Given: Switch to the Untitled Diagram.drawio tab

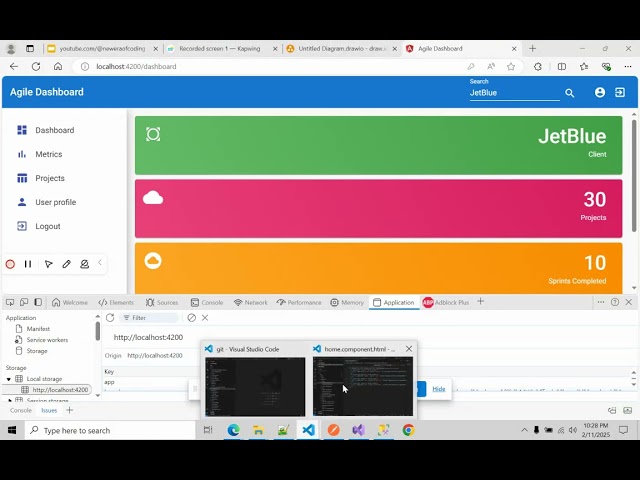Looking at the screenshot, I should 341,49.
